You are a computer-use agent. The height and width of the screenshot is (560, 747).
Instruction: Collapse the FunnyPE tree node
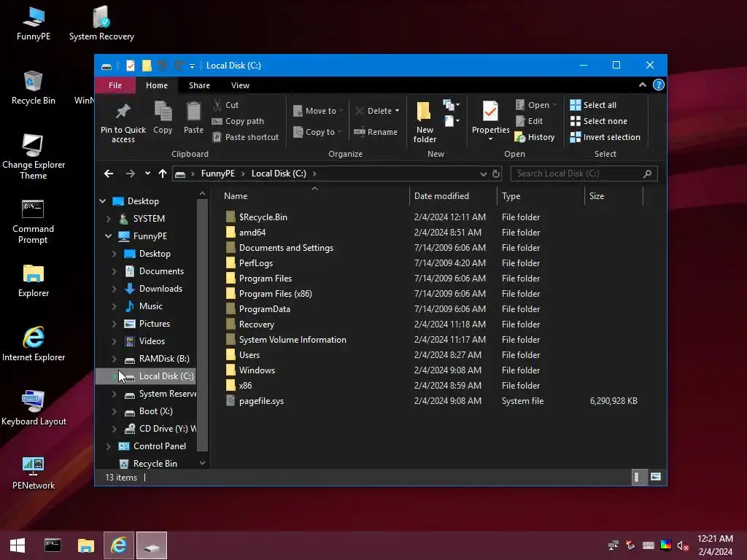pos(108,236)
